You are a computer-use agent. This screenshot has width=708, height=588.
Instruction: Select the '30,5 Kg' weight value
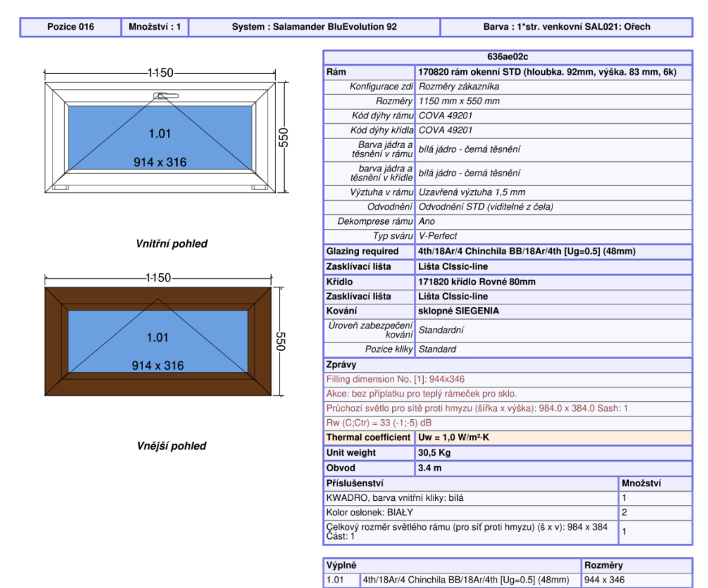(x=434, y=452)
